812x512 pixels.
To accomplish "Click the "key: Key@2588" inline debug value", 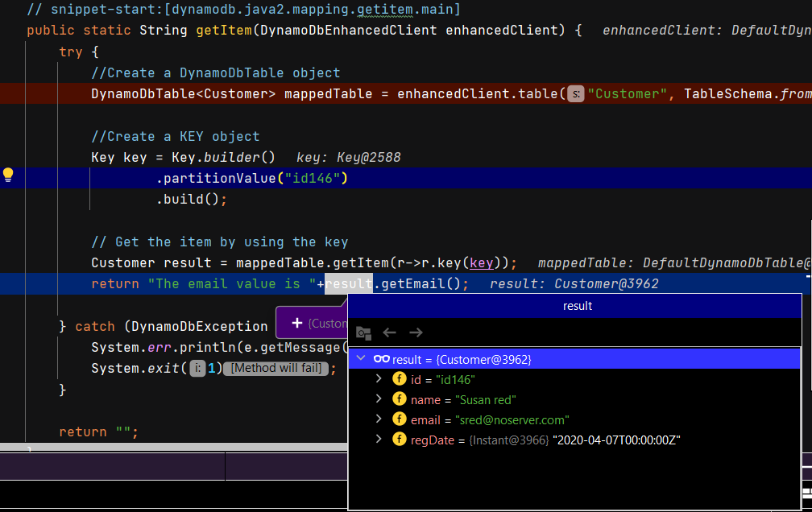I will pyautogui.click(x=349, y=157).
